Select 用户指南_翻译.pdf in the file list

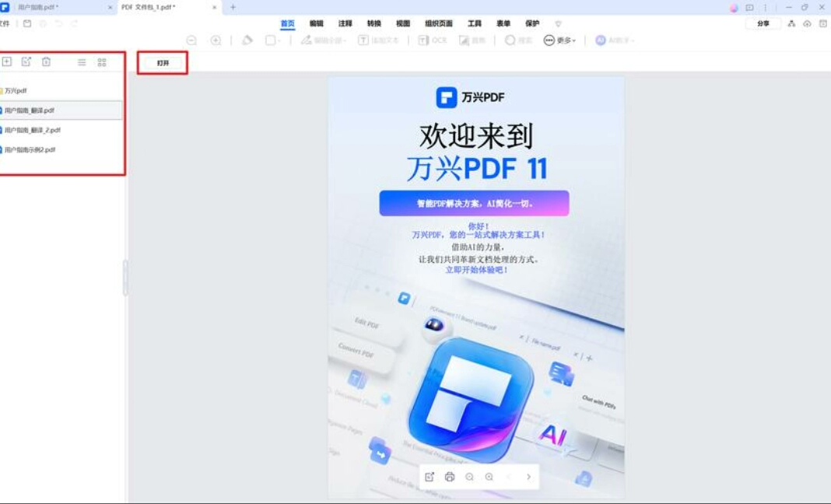tap(61, 110)
